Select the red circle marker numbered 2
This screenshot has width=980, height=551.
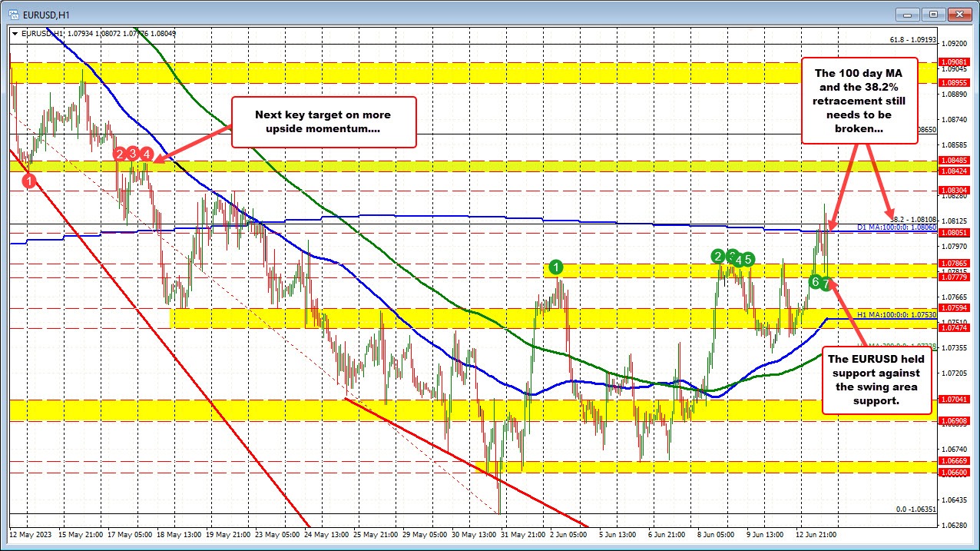click(120, 154)
